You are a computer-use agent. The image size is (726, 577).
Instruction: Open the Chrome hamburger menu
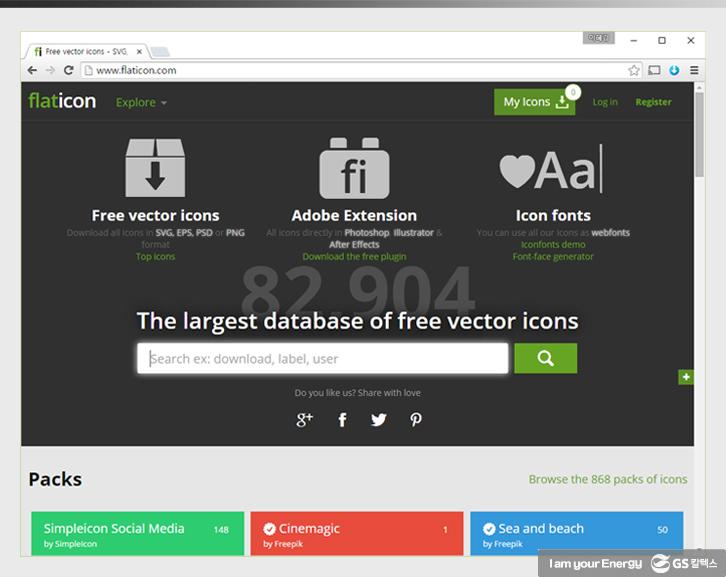[x=694, y=71]
